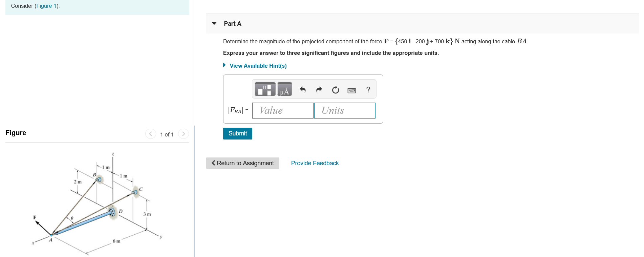Open the Provide Feedback link
This screenshot has width=644, height=257.
[x=314, y=163]
